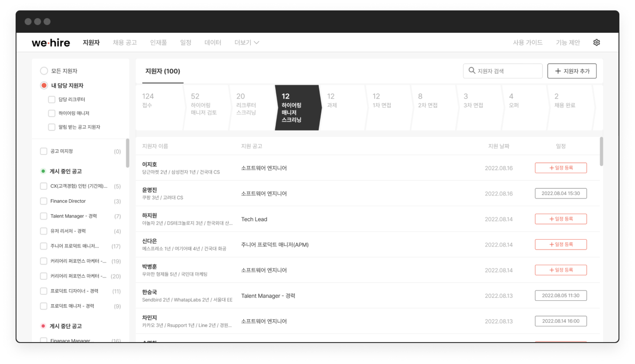635x364 pixels.
Task: Click the red dot beside 게시 중단 공고
Action: point(43,326)
